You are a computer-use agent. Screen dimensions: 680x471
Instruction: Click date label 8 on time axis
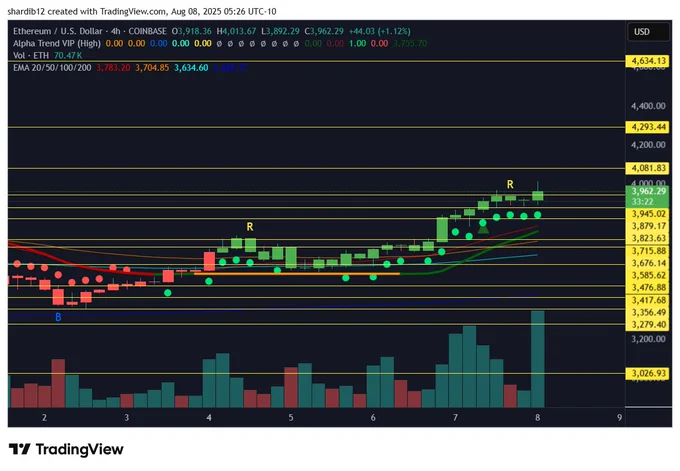pyautogui.click(x=537, y=418)
